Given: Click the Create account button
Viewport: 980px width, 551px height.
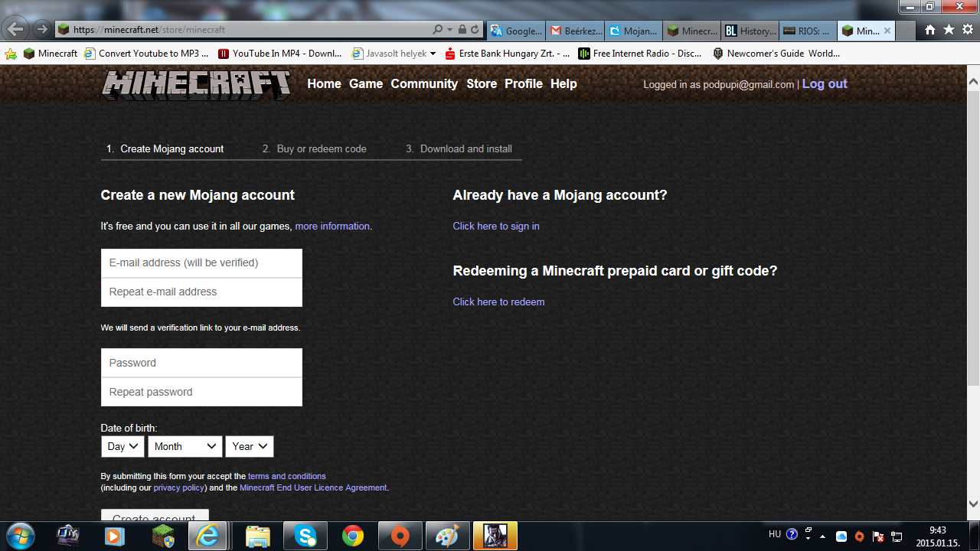Looking at the screenshot, I should click(155, 516).
